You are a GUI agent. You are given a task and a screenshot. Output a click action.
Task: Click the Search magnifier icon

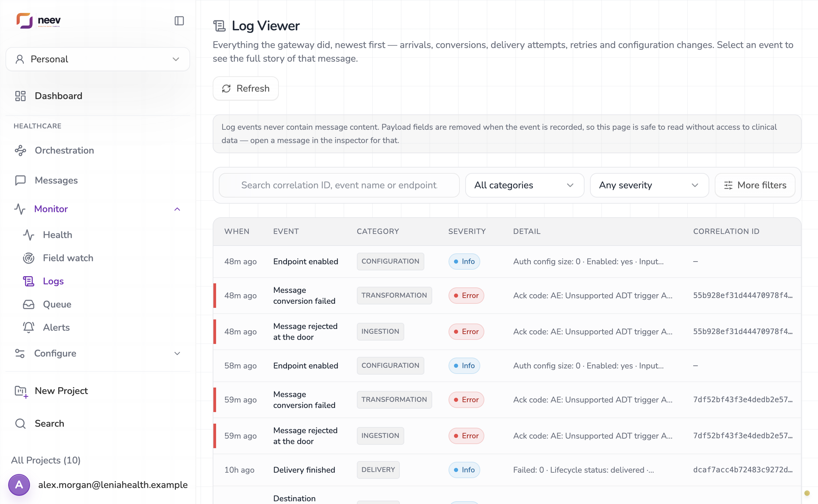tap(20, 424)
